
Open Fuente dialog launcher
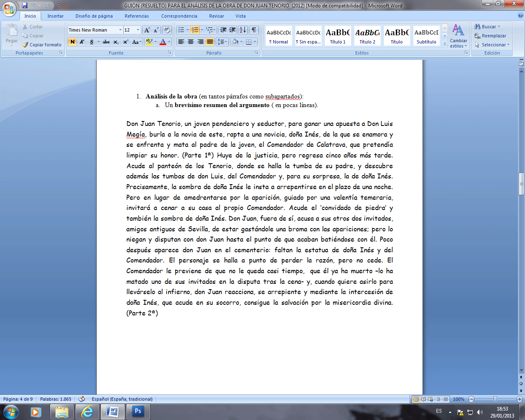[x=170, y=53]
